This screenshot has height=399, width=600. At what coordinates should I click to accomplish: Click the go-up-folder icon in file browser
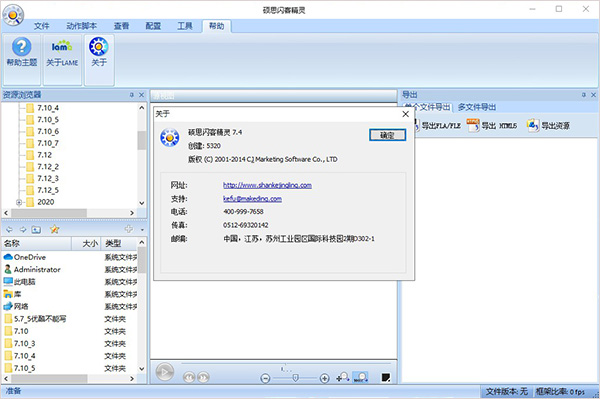pos(36,230)
